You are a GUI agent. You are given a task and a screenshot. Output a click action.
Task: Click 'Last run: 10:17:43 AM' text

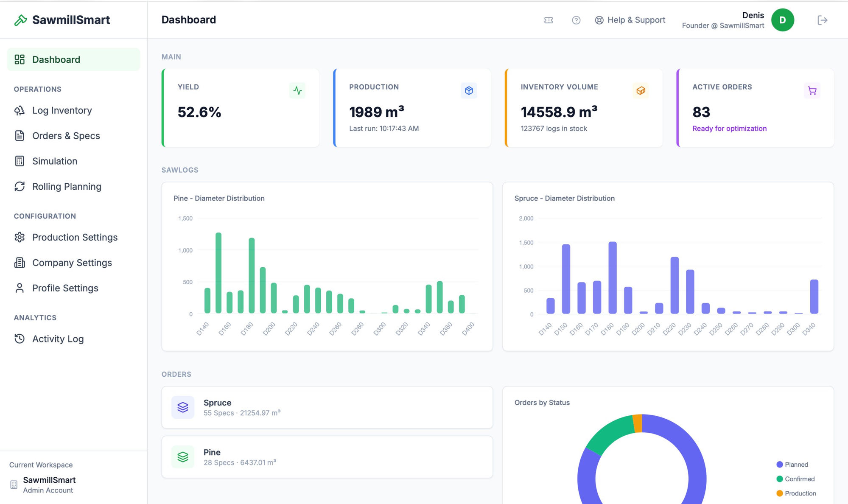click(x=384, y=129)
